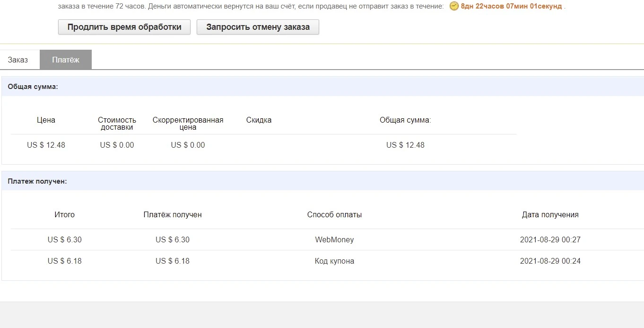Click the Общая сумма: column header in table
The image size is (644, 328).
coord(405,120)
